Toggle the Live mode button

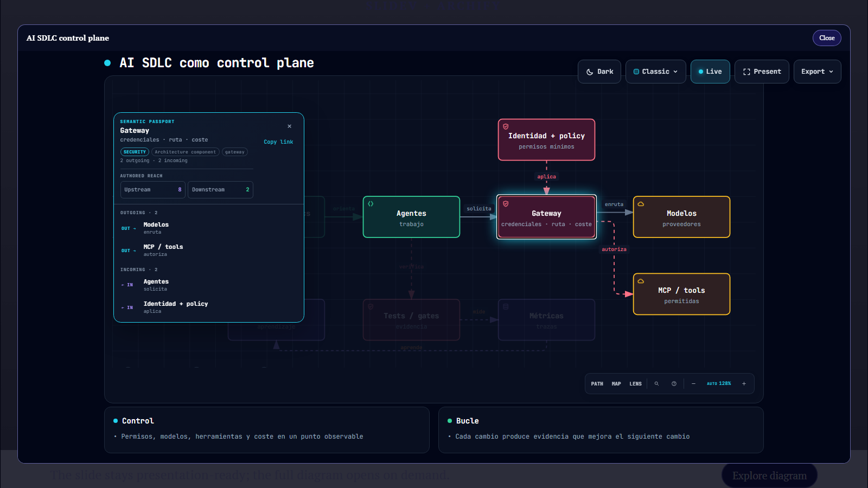(x=710, y=72)
